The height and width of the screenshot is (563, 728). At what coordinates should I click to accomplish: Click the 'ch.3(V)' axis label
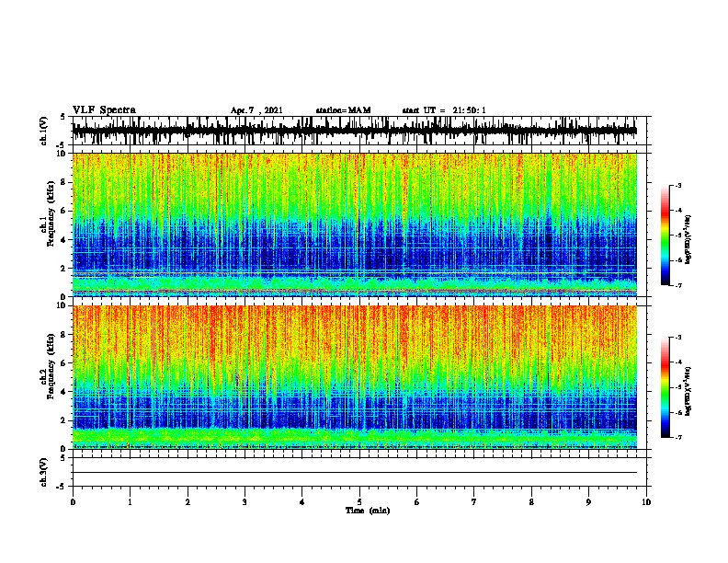[43, 472]
